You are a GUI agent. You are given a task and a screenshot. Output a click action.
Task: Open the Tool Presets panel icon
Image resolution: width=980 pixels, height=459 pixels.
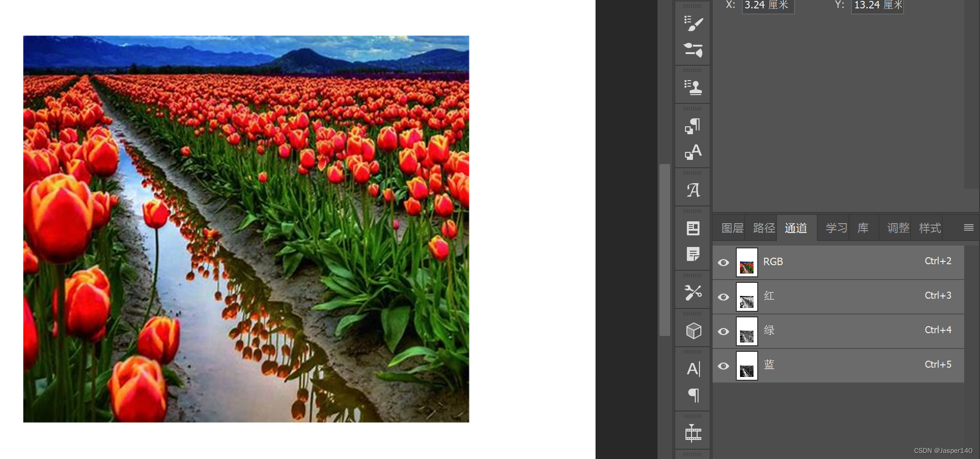point(693,293)
